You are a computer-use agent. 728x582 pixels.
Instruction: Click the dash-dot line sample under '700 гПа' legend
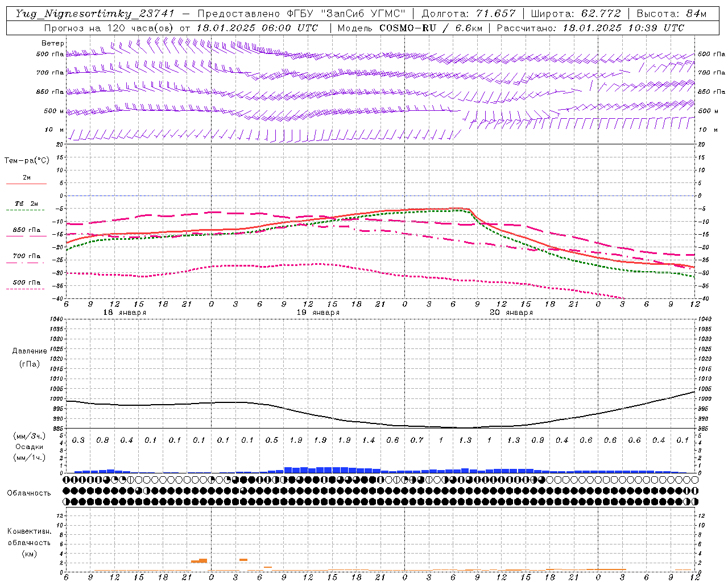click(25, 263)
